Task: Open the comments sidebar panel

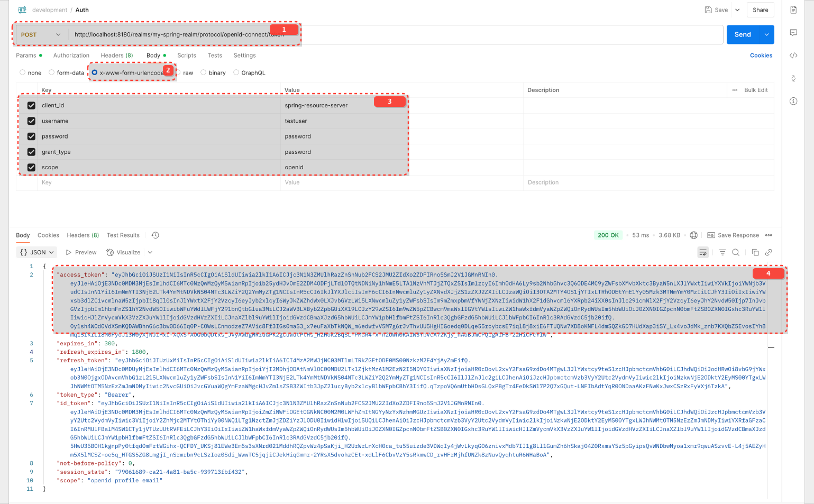Action: click(x=793, y=32)
